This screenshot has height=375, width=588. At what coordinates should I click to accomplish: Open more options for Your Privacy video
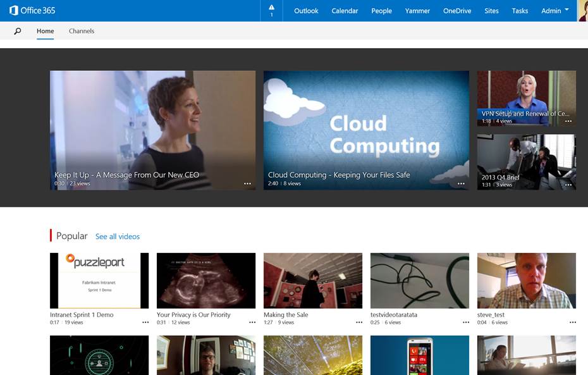[x=252, y=322]
